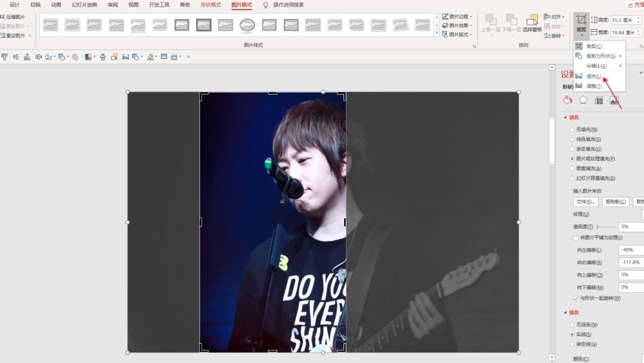Collapse the Line (线条) section
This screenshot has height=363, width=644.
point(565,312)
